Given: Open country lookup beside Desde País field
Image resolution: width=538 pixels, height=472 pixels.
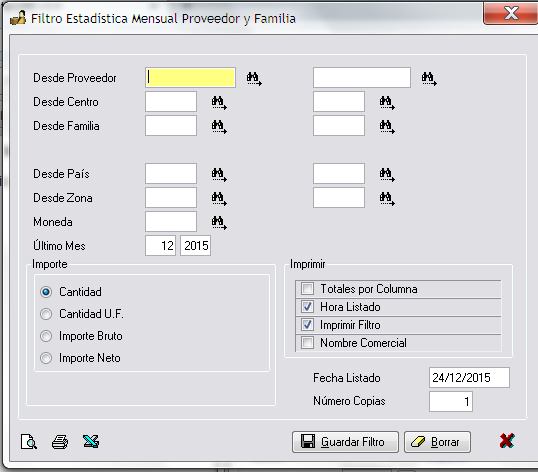Looking at the screenshot, I should click(x=219, y=175).
